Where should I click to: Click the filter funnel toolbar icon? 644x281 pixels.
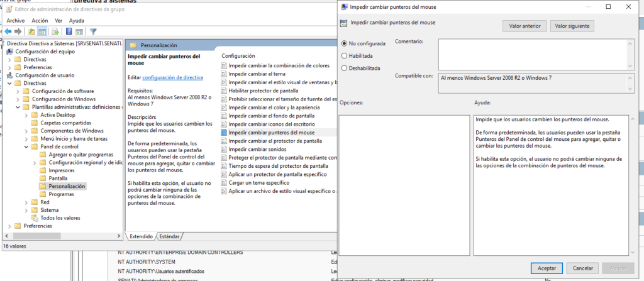tap(93, 31)
